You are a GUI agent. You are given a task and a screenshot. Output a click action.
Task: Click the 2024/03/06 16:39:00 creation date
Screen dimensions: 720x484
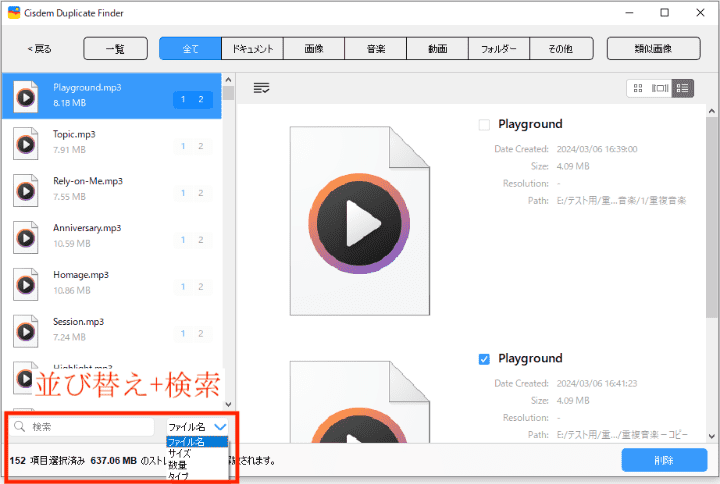coord(597,149)
